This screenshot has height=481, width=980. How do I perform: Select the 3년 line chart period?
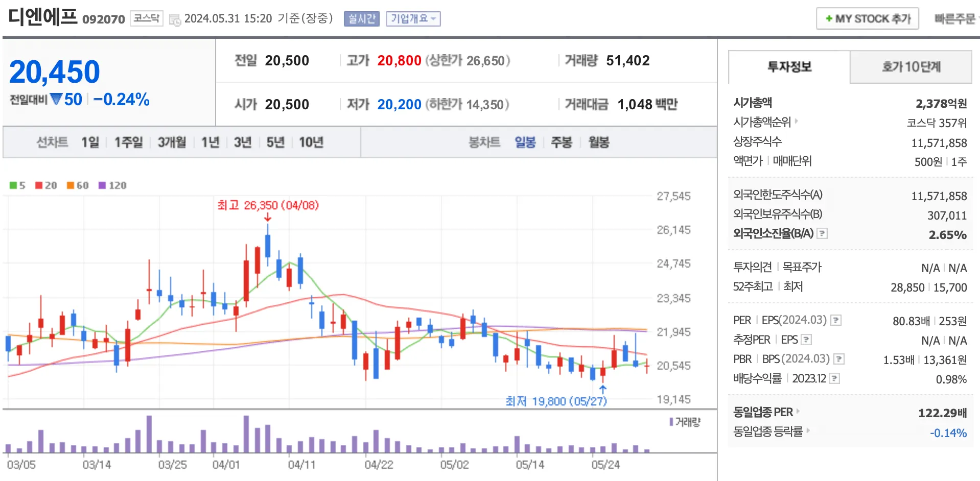tap(243, 142)
